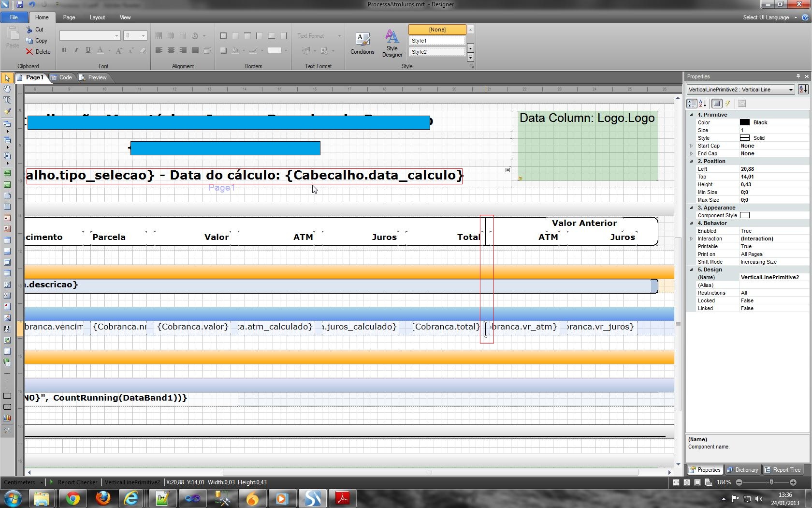This screenshot has width=812, height=508.
Task: Open Select UI Language dropdown
Action: 770,17
